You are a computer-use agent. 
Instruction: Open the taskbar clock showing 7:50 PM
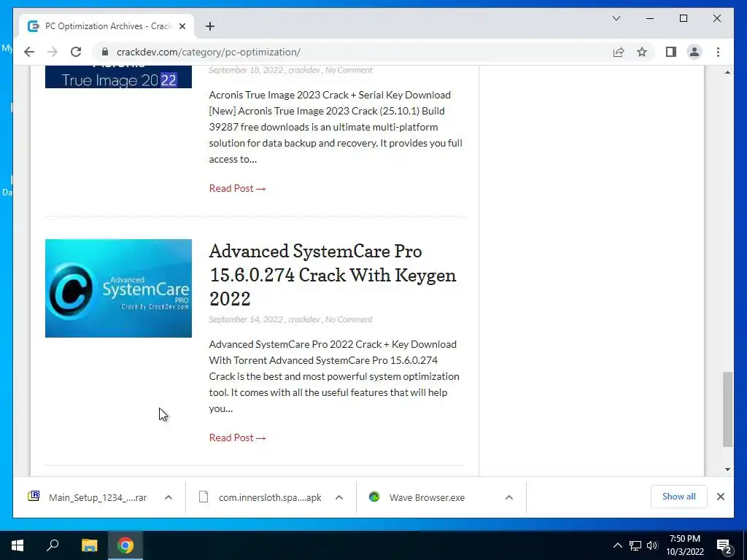click(x=684, y=545)
